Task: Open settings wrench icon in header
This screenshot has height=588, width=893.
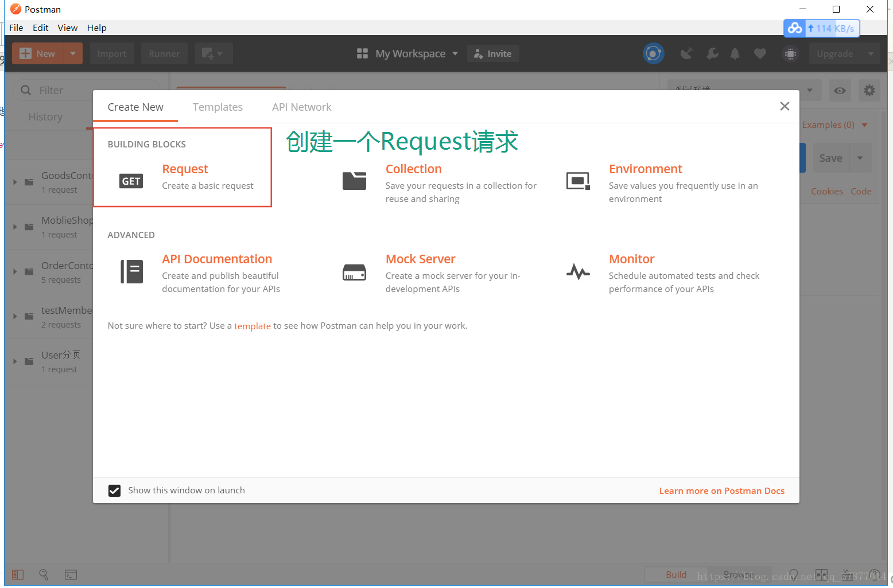Action: [x=712, y=53]
